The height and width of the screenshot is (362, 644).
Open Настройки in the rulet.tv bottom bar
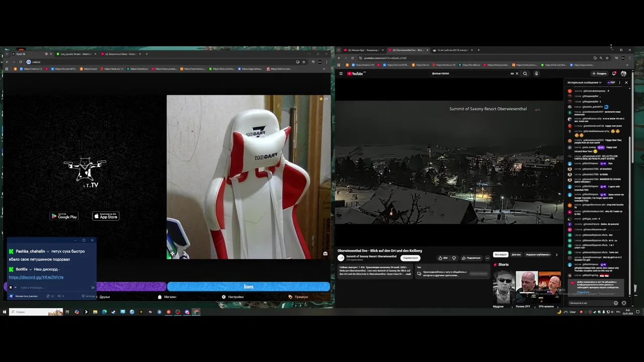233,297
